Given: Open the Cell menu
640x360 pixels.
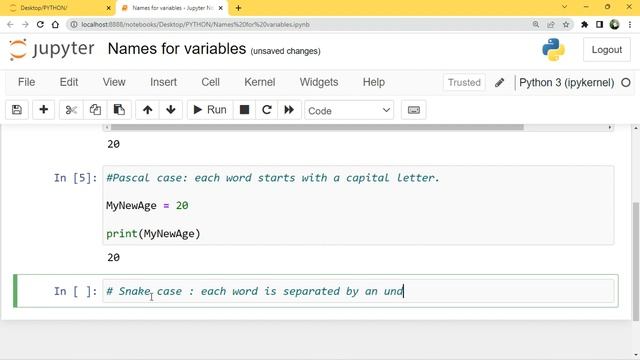Looking at the screenshot, I should pos(210,82).
